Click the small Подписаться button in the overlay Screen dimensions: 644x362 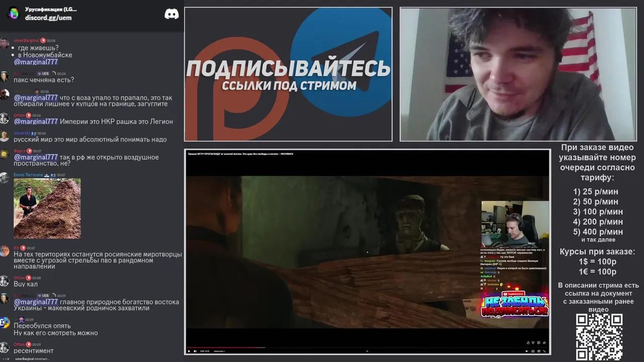513,294
